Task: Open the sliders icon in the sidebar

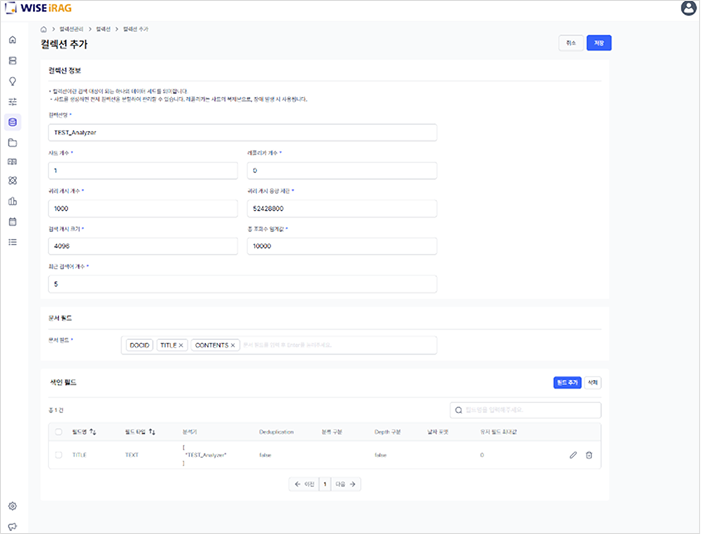Action: (12, 102)
